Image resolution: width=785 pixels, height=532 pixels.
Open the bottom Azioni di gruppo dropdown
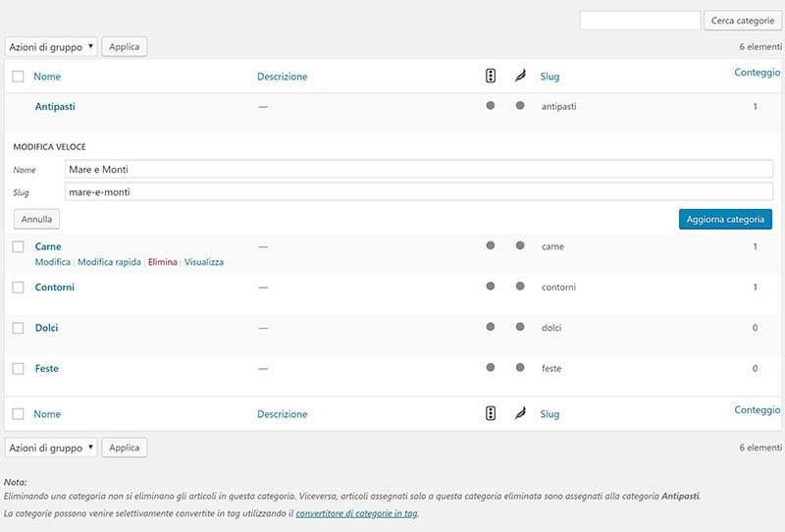tap(51, 448)
